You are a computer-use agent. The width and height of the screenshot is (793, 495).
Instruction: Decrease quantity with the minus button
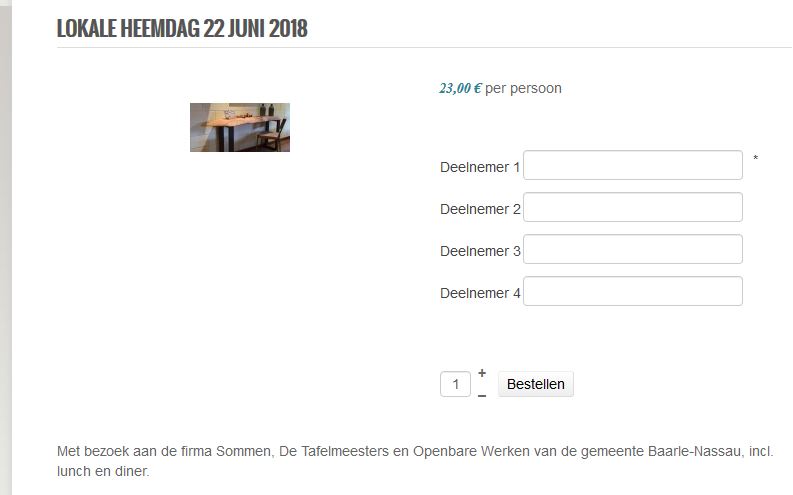click(x=482, y=395)
